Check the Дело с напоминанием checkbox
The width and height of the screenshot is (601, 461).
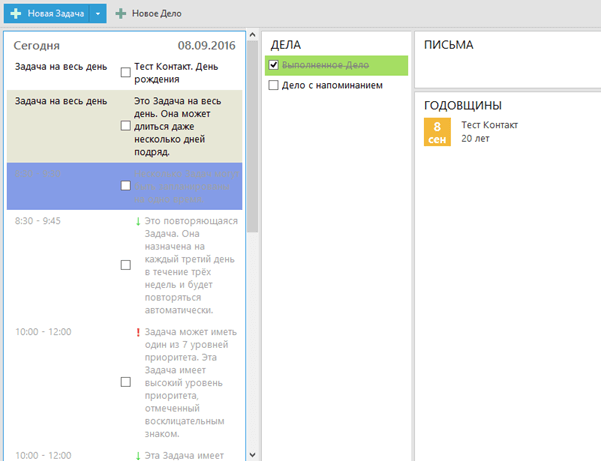pos(273,85)
